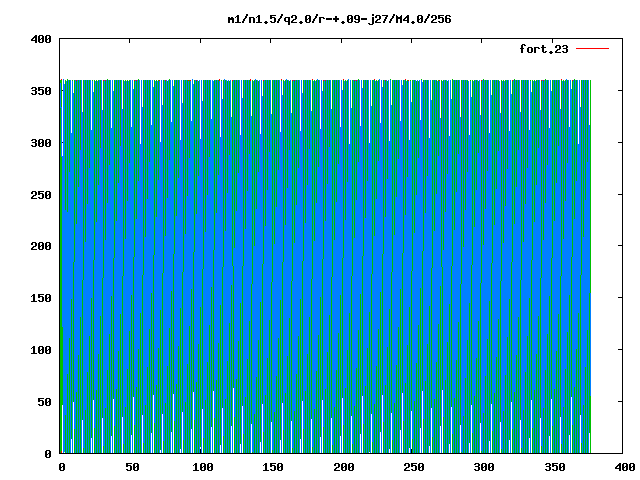Click the y-axis label 300
Image resolution: width=640 pixels, height=480 pixels.
coord(41,143)
